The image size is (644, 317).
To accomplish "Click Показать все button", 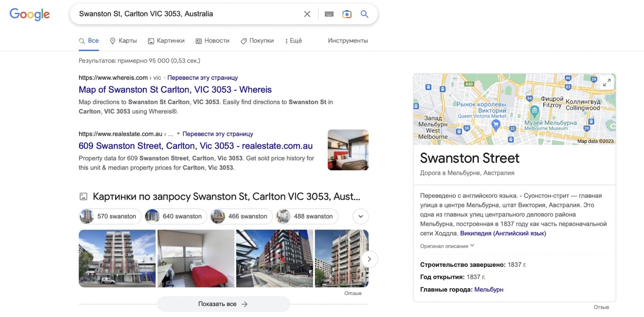I will click(x=223, y=304).
